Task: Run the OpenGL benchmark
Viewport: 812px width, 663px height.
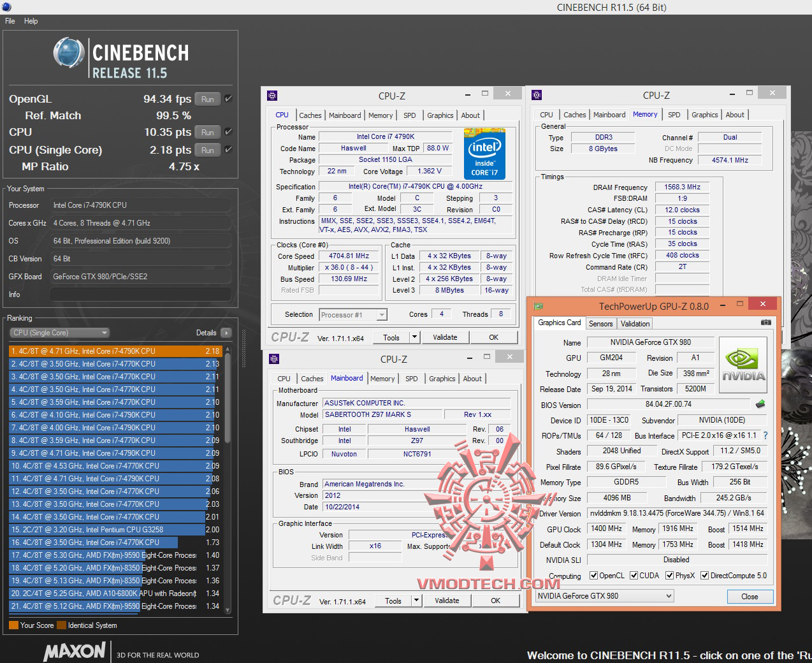Action: pos(208,99)
